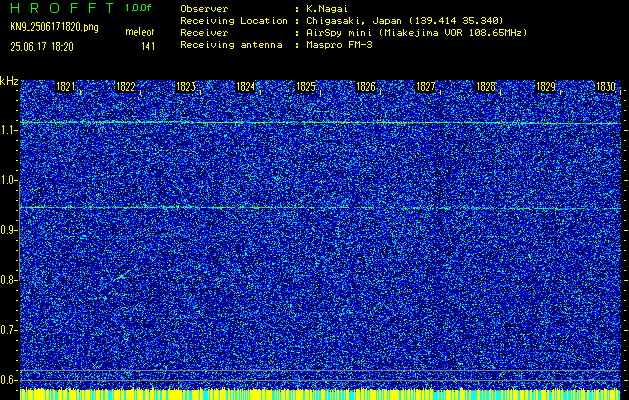Click the 1.0 frequency axis label
Screen dimensions: 629x400
8,180
